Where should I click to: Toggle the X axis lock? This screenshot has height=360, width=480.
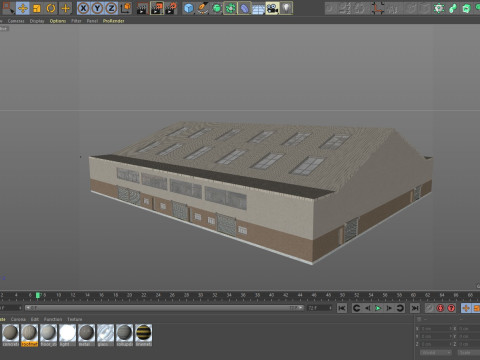(x=83, y=8)
